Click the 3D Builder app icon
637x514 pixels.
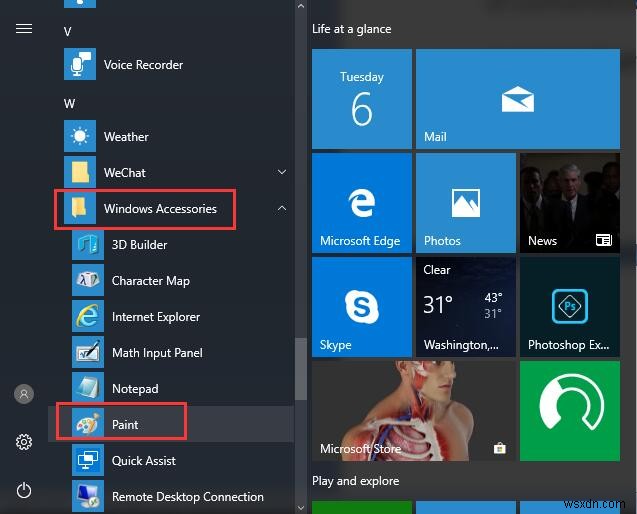(x=88, y=244)
